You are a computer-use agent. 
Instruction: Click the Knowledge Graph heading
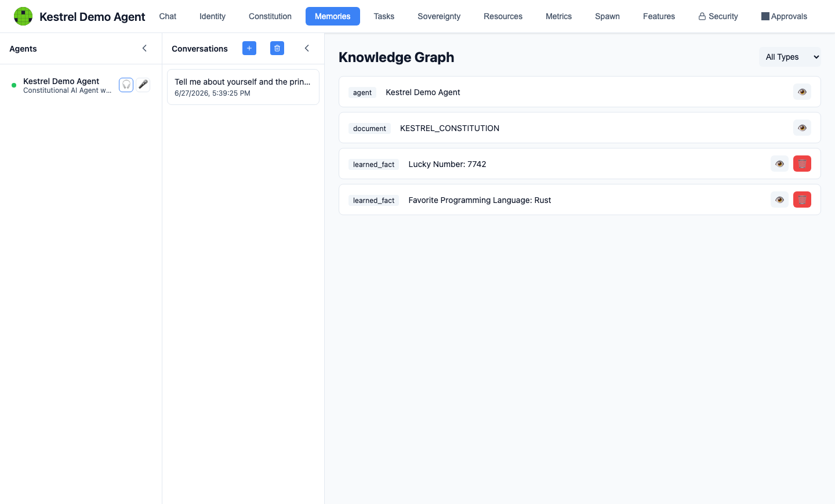pos(396,57)
